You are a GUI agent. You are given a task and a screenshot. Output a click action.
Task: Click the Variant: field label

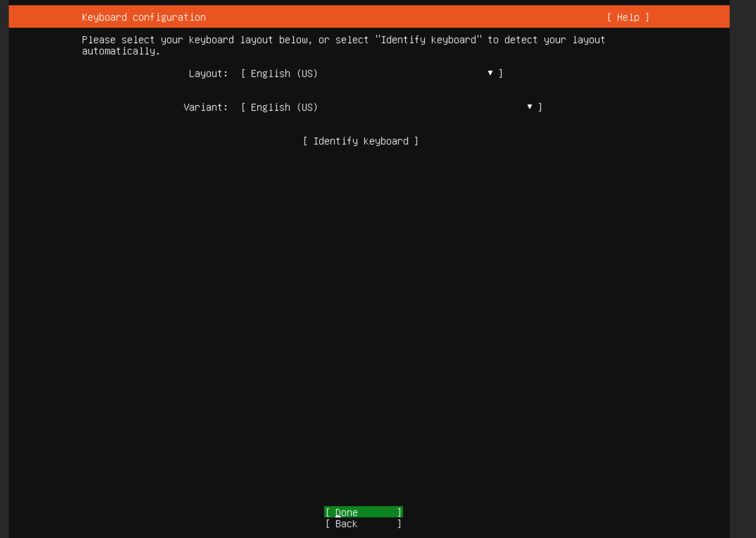205,108
